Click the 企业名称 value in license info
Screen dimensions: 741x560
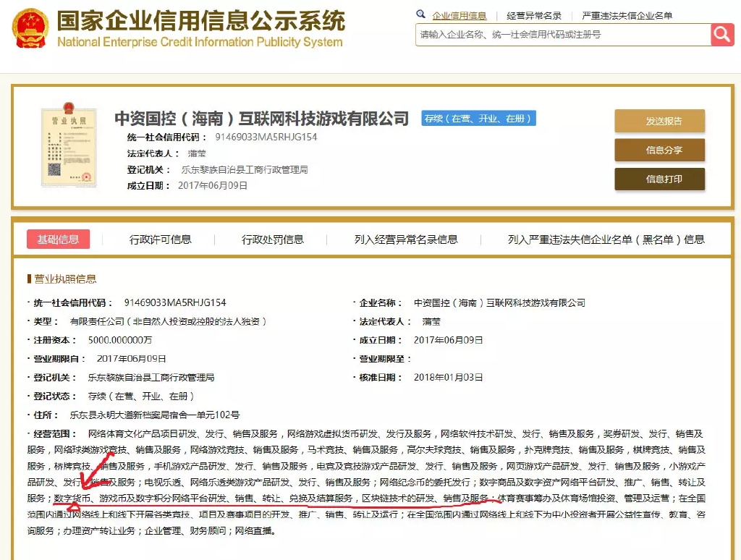(x=499, y=302)
